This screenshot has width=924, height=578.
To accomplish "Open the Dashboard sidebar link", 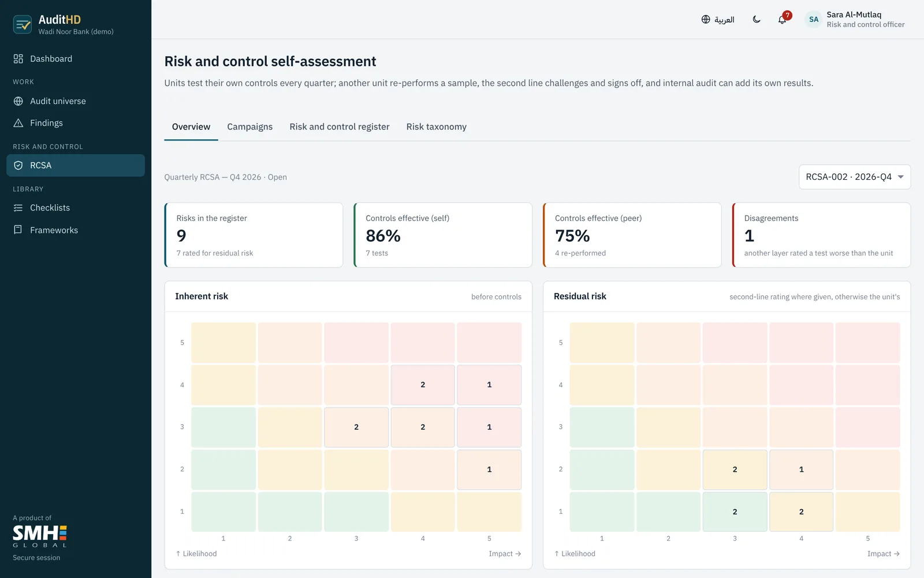I will pos(76,59).
